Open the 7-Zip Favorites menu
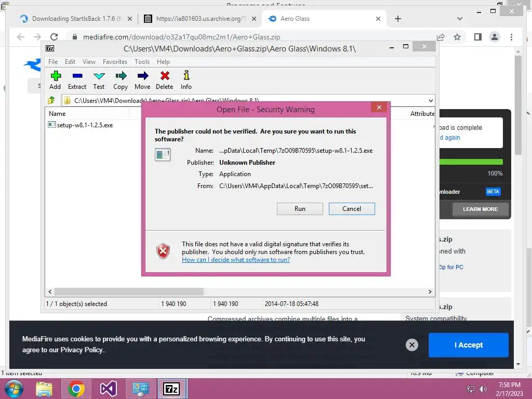The width and height of the screenshot is (532, 399). tap(115, 62)
